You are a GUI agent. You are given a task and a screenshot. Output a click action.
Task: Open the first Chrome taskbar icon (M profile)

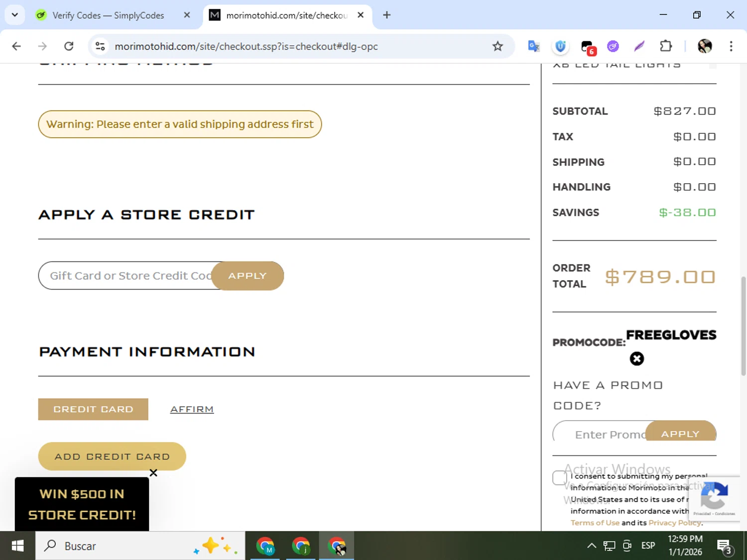pyautogui.click(x=265, y=546)
